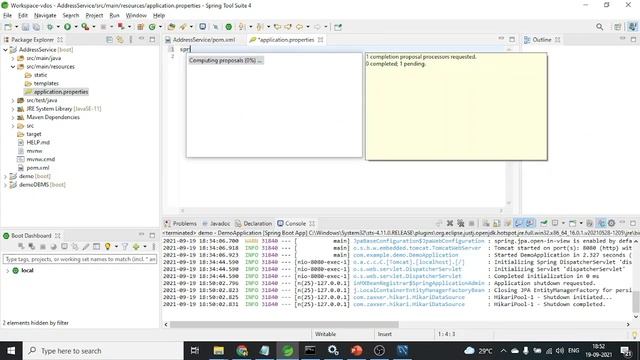The width and height of the screenshot is (640, 360).
Task: Select HELP.md file in tree
Action: (38, 142)
